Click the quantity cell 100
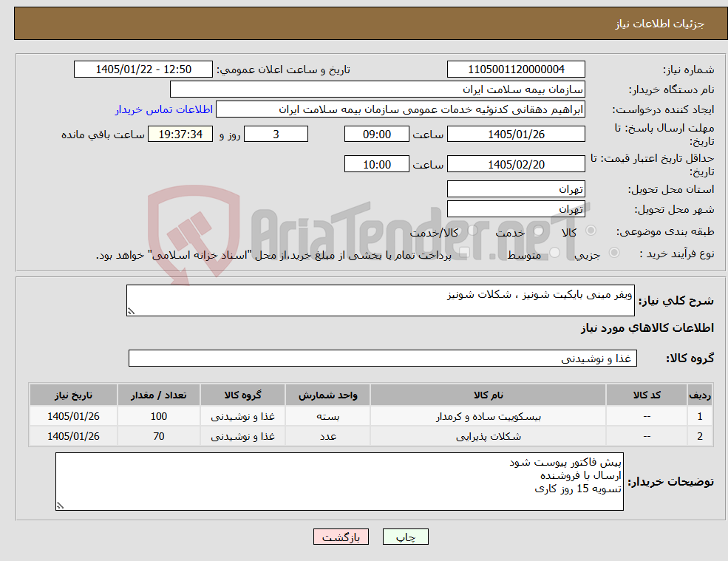The height and width of the screenshot is (561, 728). pos(159,417)
